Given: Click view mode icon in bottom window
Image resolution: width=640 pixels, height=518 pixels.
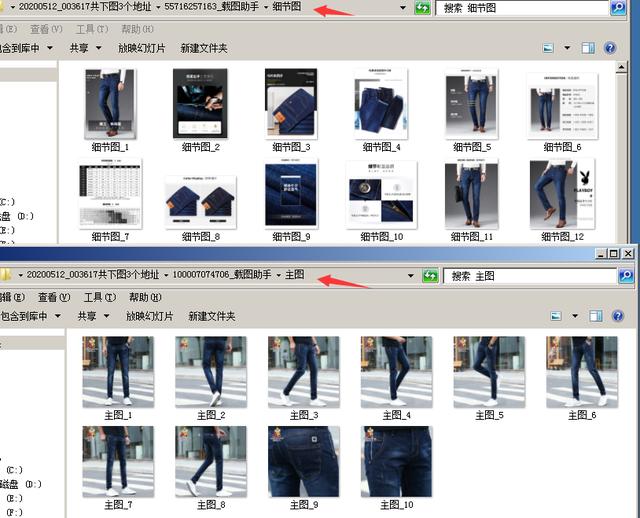Looking at the screenshot, I should pyautogui.click(x=556, y=316).
